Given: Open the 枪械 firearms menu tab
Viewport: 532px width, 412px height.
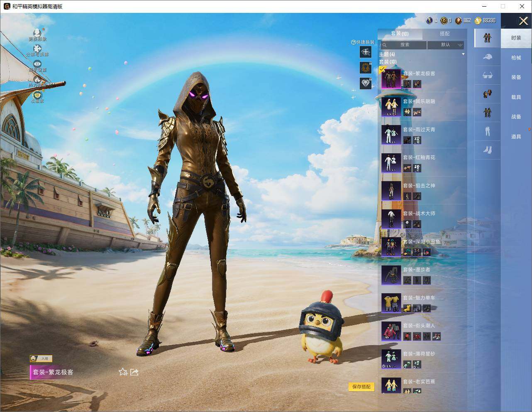Looking at the screenshot, I should (516, 58).
